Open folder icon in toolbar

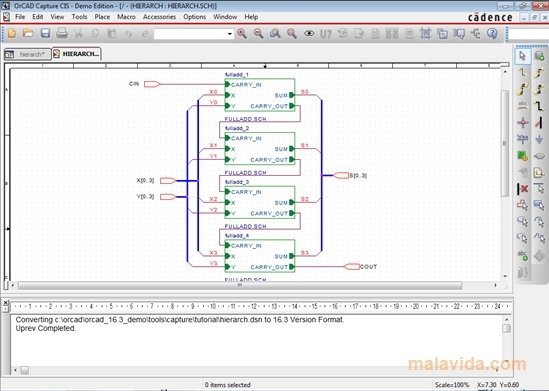[28, 33]
